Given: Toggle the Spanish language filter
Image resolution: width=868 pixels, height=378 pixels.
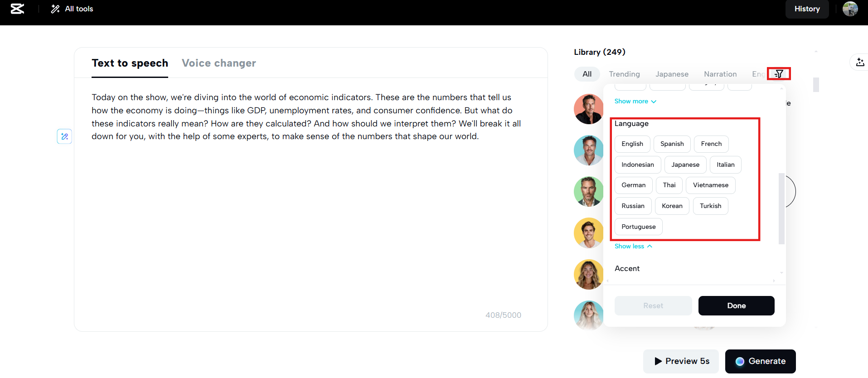Looking at the screenshot, I should (x=672, y=144).
